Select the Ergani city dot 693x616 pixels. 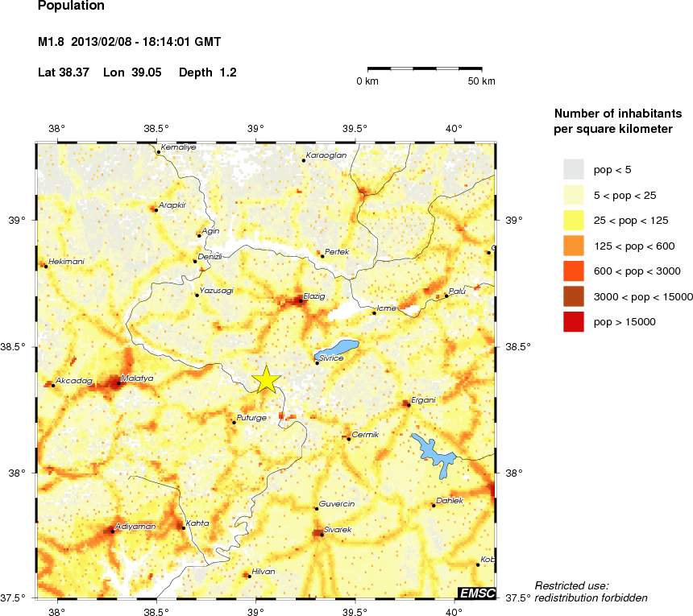[x=409, y=404]
